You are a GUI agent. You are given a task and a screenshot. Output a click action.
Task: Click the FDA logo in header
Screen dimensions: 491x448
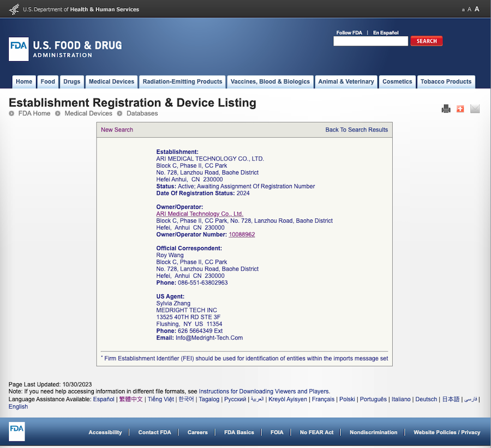19,49
